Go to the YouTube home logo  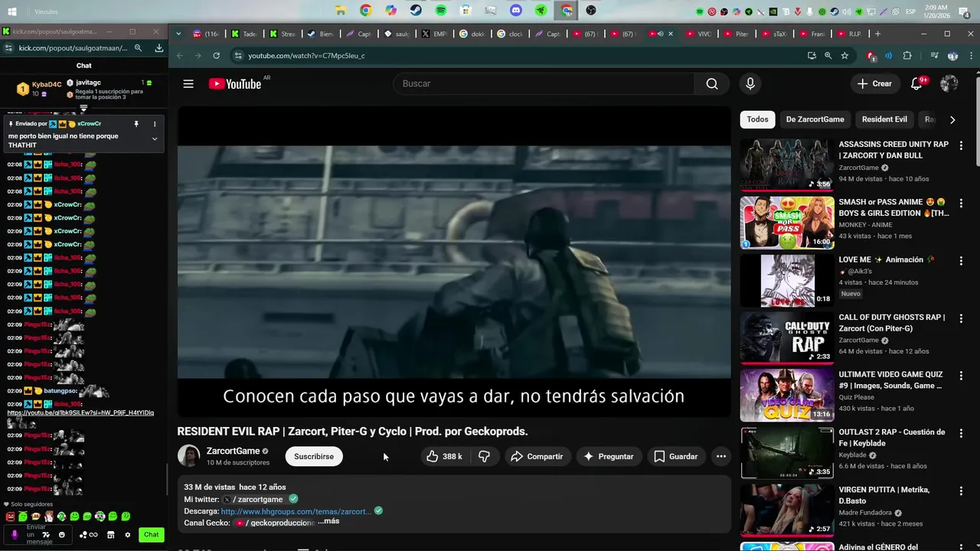pyautogui.click(x=235, y=83)
